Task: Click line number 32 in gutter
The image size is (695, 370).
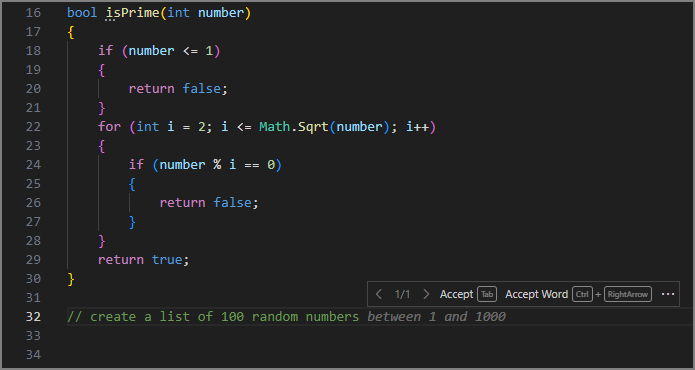Action: coord(33,317)
